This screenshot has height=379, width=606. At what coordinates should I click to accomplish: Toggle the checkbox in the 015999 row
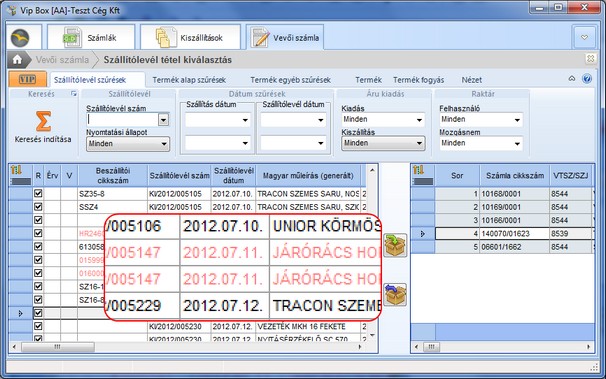coord(38,260)
